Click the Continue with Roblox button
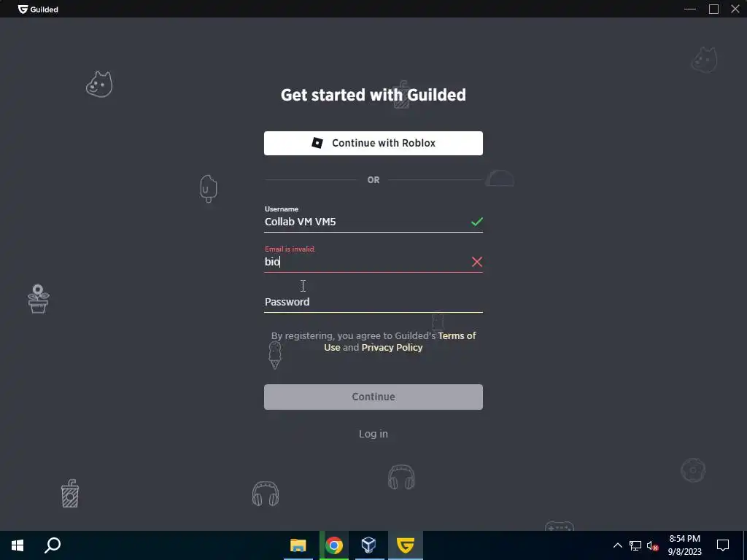This screenshot has width=747, height=560. coord(373,143)
